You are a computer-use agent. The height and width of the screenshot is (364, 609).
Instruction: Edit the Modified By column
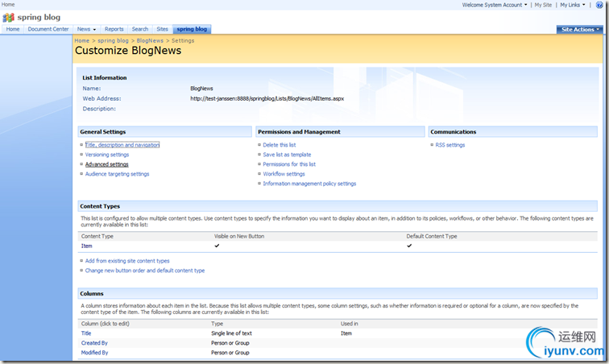[x=95, y=353]
